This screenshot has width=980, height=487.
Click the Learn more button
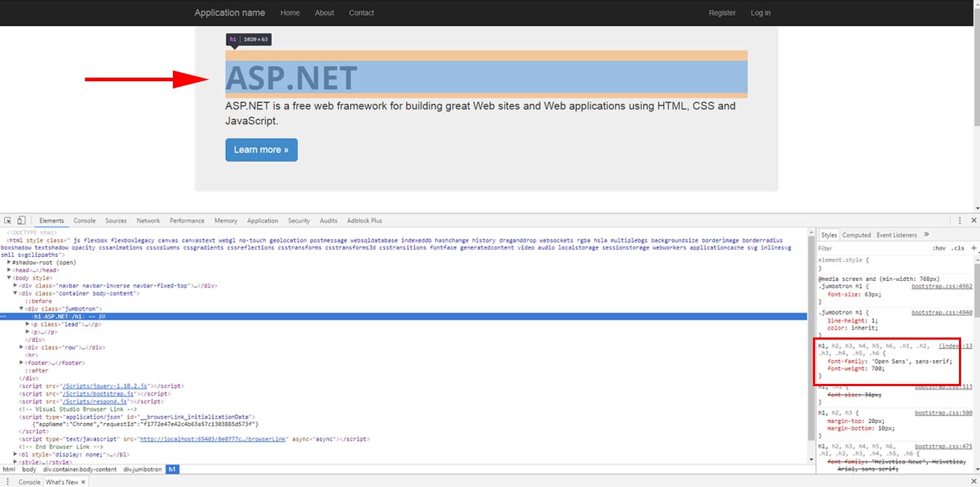tap(261, 150)
